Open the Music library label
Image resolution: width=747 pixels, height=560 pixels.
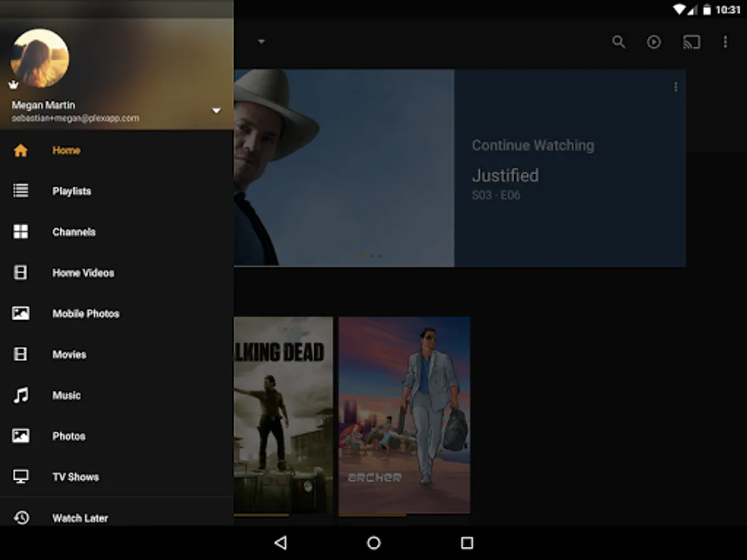point(67,395)
